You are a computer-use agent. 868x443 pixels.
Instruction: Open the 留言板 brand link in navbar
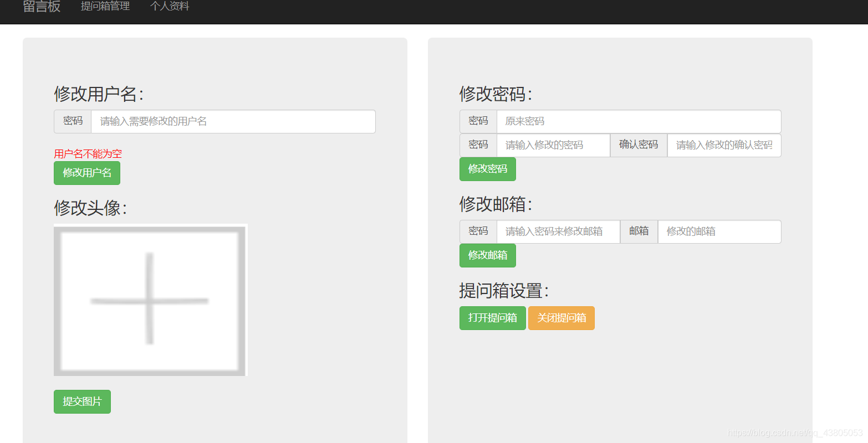(42, 7)
